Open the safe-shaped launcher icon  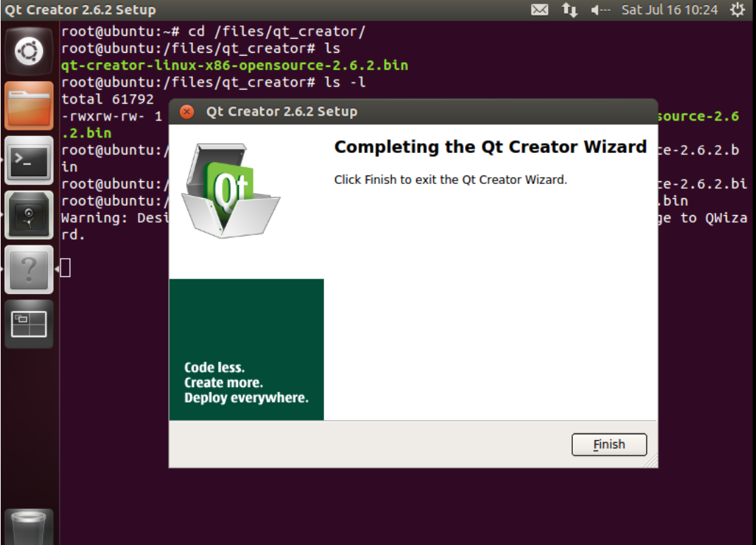pyautogui.click(x=29, y=214)
